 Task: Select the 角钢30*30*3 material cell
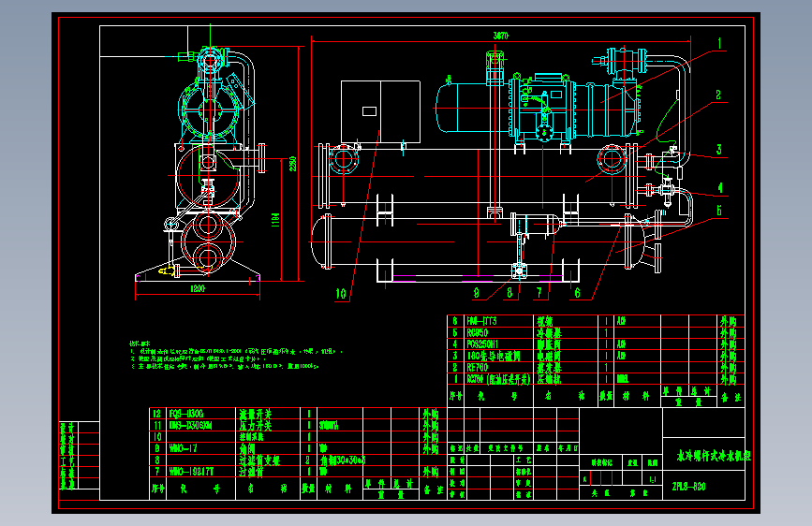342,460
